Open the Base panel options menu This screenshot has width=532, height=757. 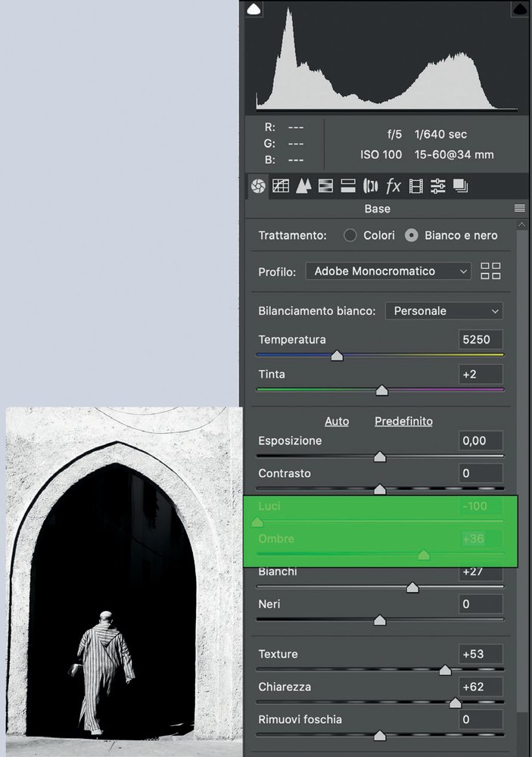[x=519, y=208]
